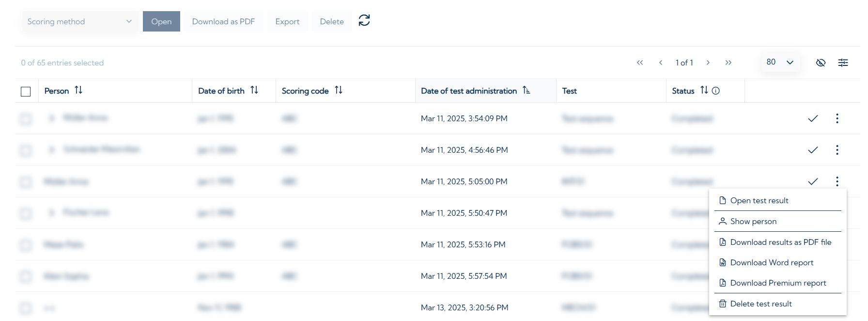Select Download Word report option
Screen dimensions: 868x321
point(772,263)
